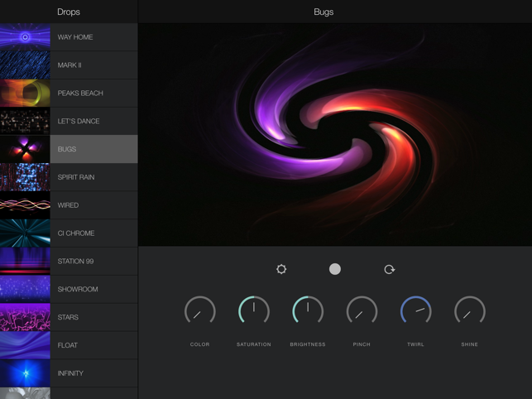Choose CI CHROME from the Drops list
Viewport: 532px width, 399px height.
69,233
